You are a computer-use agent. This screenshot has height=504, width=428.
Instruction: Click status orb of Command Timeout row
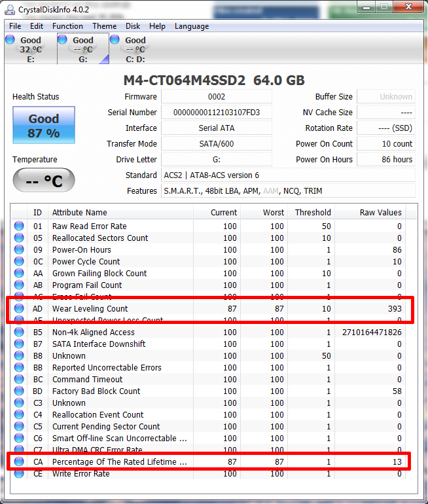tap(19, 379)
